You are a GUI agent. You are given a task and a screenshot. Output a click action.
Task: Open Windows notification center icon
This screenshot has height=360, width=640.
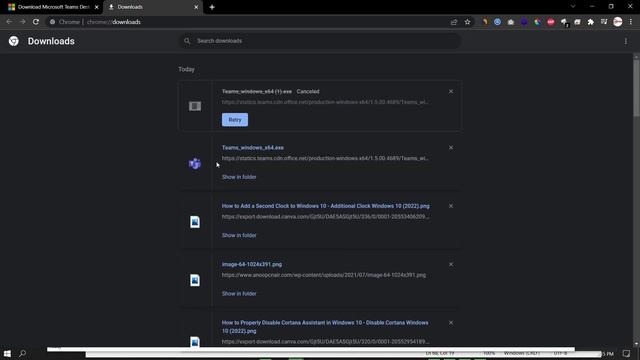coord(627,353)
